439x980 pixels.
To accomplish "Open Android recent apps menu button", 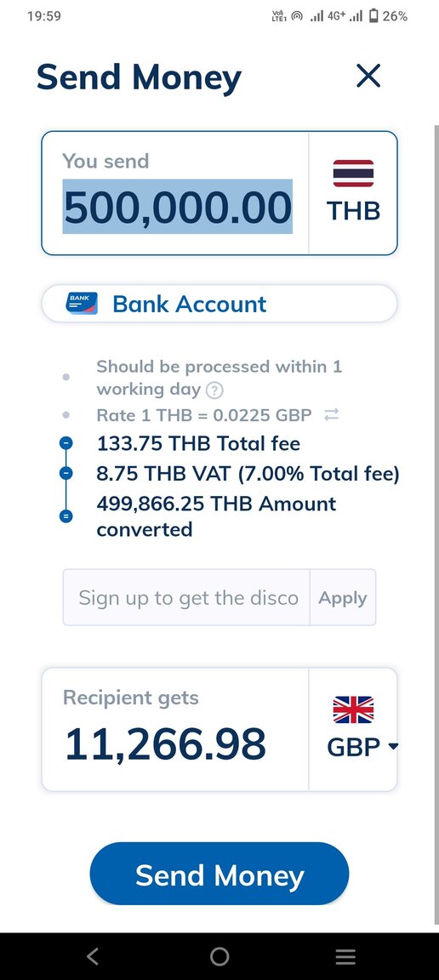I will click(345, 956).
